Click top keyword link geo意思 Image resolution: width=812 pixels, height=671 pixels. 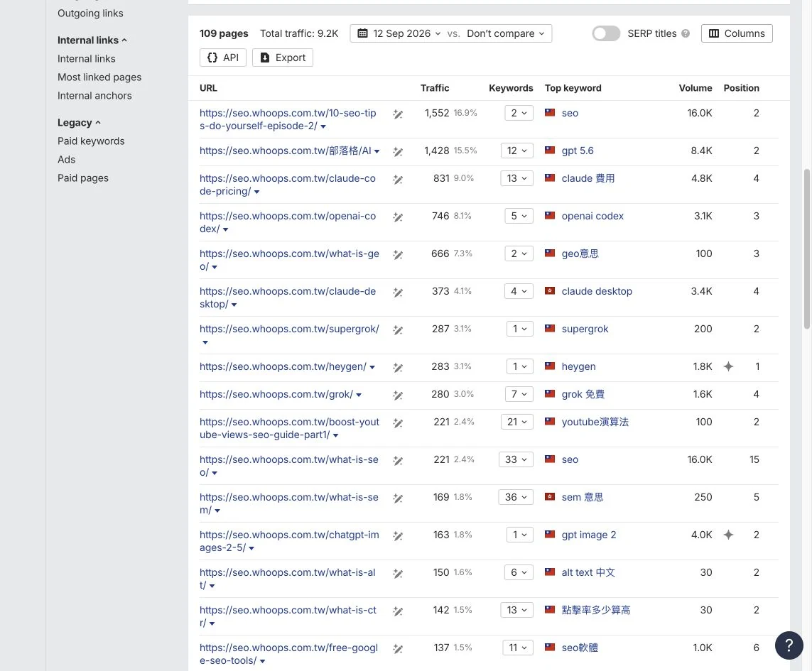[x=580, y=253]
